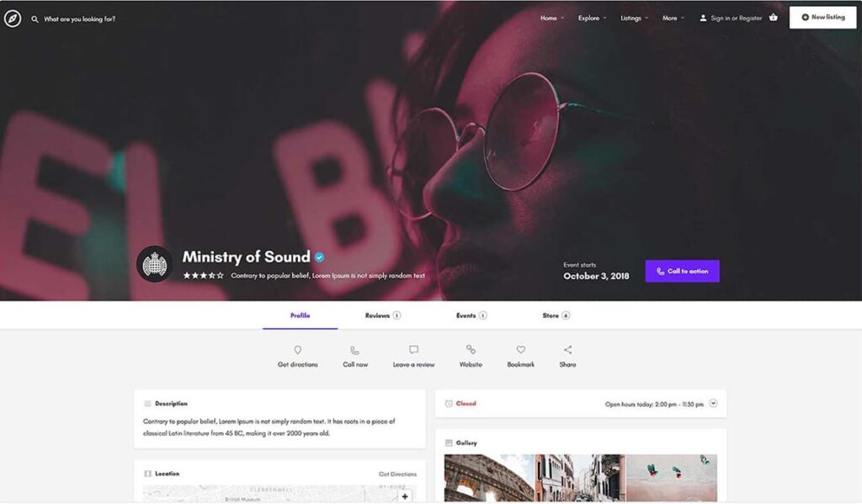862x504 pixels.
Task: Click the Leave a review icon
Action: pos(413,350)
